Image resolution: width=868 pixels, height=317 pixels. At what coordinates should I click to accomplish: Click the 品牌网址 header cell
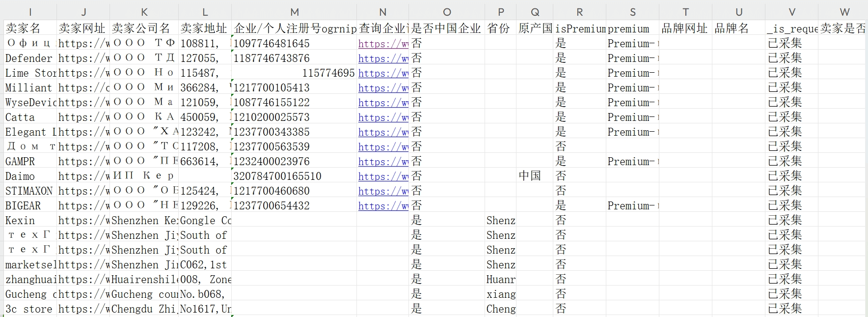click(x=685, y=29)
